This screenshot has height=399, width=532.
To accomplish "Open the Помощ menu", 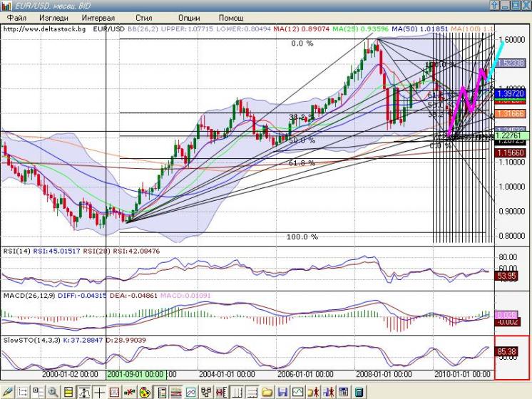I will [231, 18].
